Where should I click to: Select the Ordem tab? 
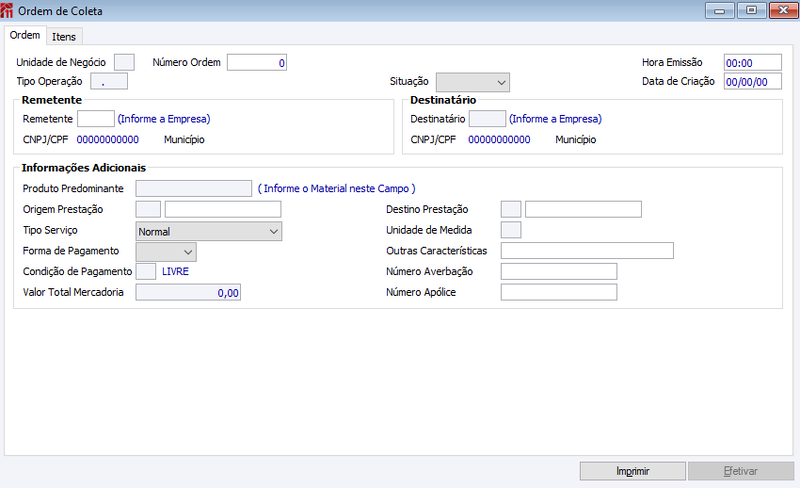[25, 35]
